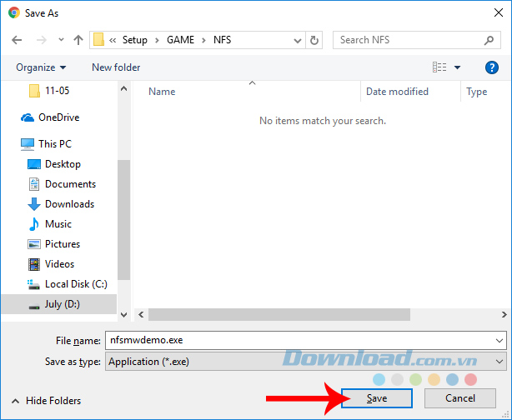
Task: Open the Help question mark icon
Action: (491, 67)
